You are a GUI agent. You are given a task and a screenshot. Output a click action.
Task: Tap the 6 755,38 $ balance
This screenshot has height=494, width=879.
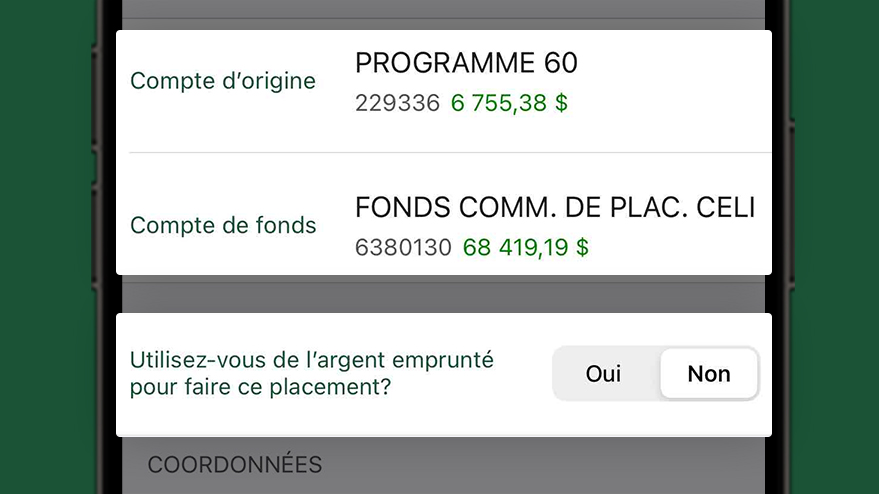tap(509, 103)
